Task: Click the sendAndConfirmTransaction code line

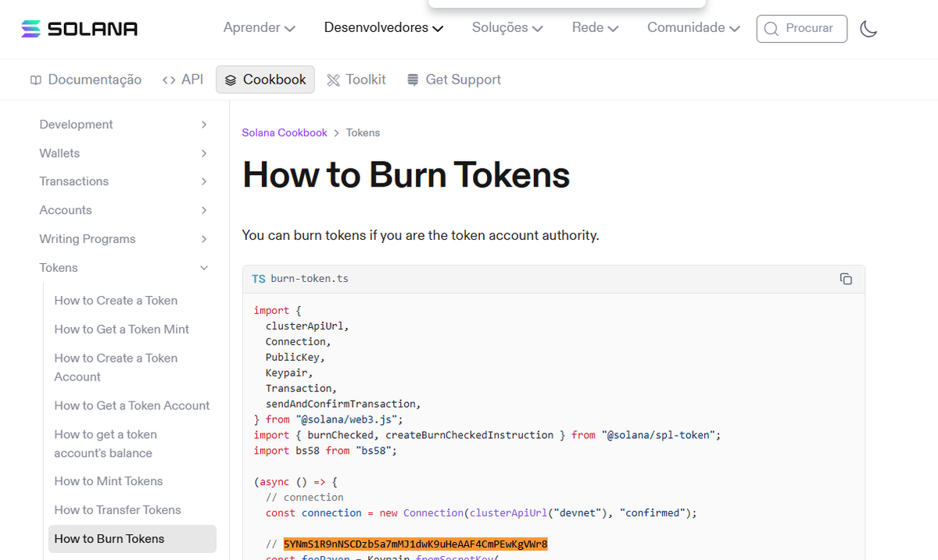Action: pyautogui.click(x=343, y=404)
